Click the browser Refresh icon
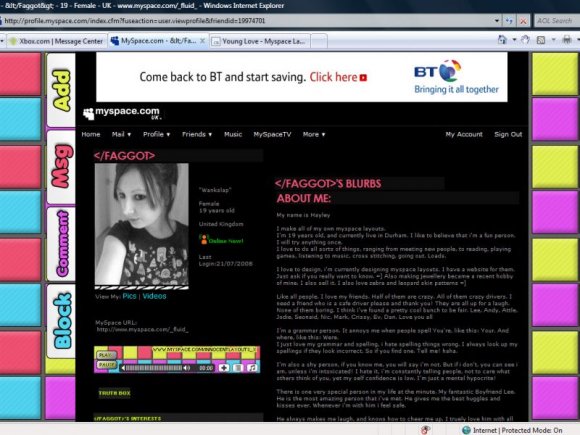Viewport: 580px width, 435px height. [x=509, y=21]
